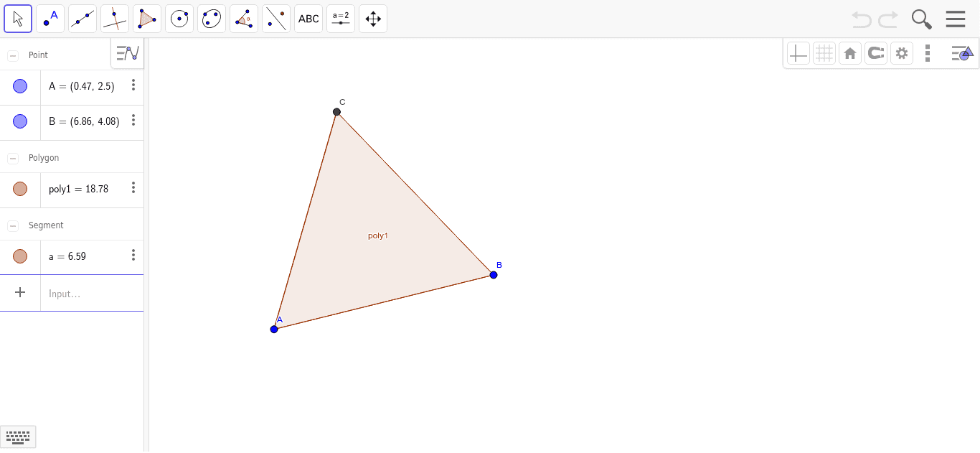Select the a = 6.59 entry
The height and width of the screenshot is (453, 980).
pyautogui.click(x=67, y=256)
